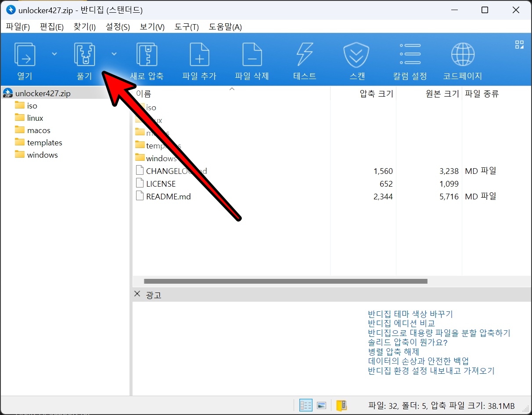Open the 설정(S) menu
Viewport: 532px width, 415px height.
(118, 27)
